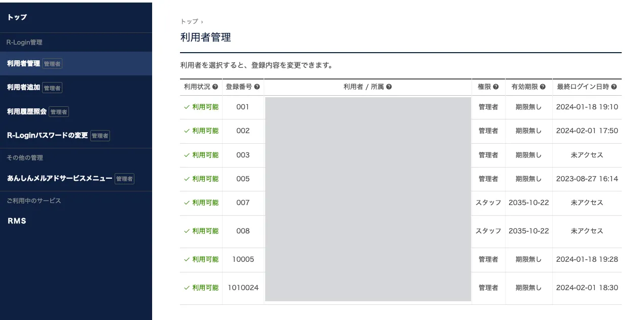Select registration number 007 cell
This screenshot has height=320, width=644.
[x=243, y=203]
